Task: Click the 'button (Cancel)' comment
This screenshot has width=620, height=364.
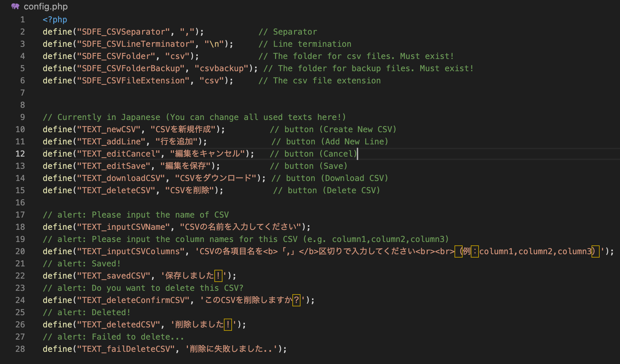Action: click(x=313, y=154)
